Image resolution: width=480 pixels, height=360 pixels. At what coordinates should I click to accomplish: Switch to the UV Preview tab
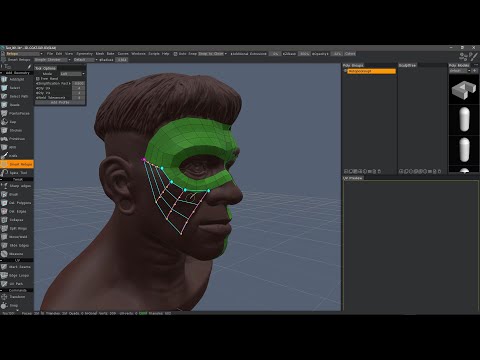(x=353, y=178)
